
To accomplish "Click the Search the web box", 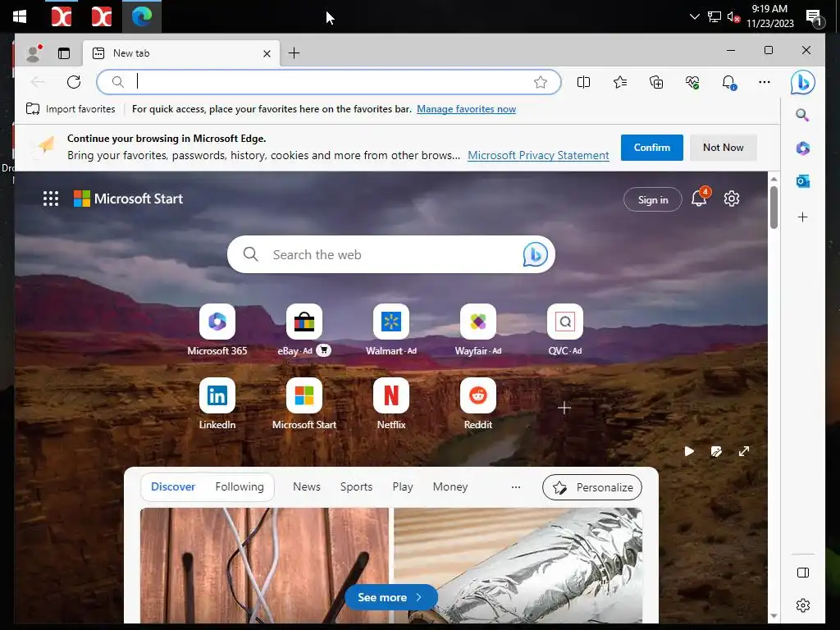I will (390, 254).
